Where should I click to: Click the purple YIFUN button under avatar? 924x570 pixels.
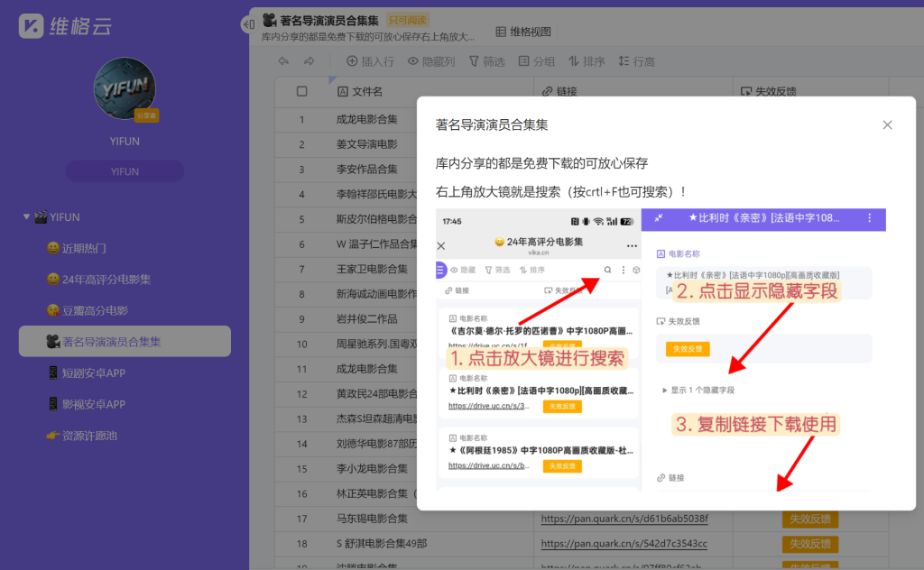point(125,171)
